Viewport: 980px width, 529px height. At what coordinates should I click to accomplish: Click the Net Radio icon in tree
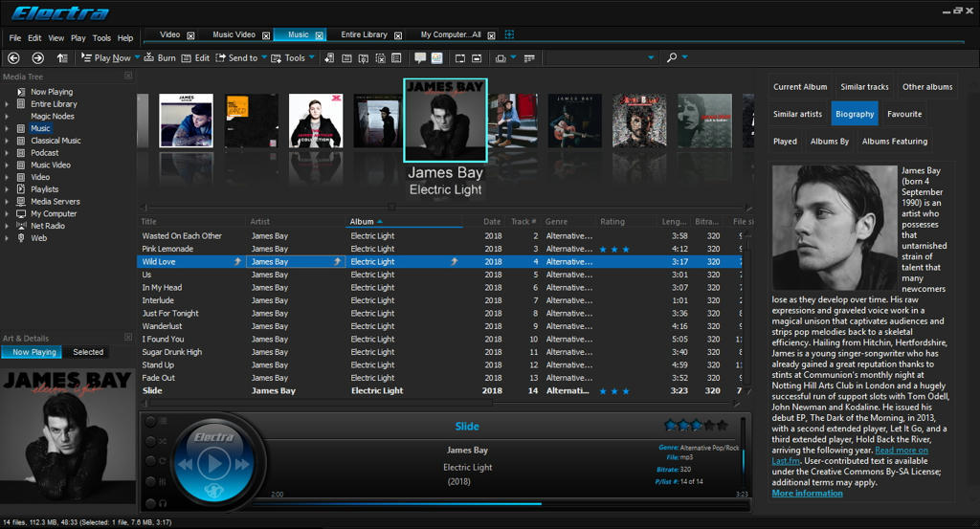(21, 226)
